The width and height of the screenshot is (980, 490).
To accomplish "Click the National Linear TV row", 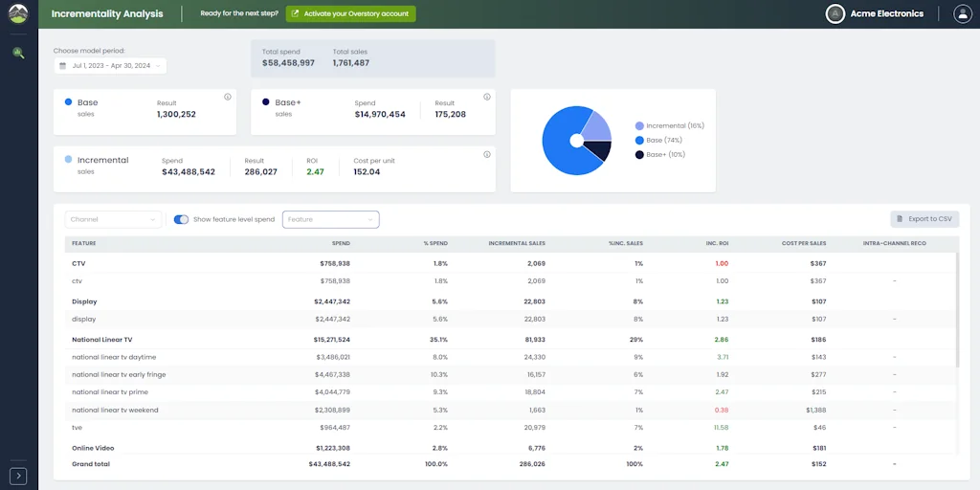I will (102, 339).
